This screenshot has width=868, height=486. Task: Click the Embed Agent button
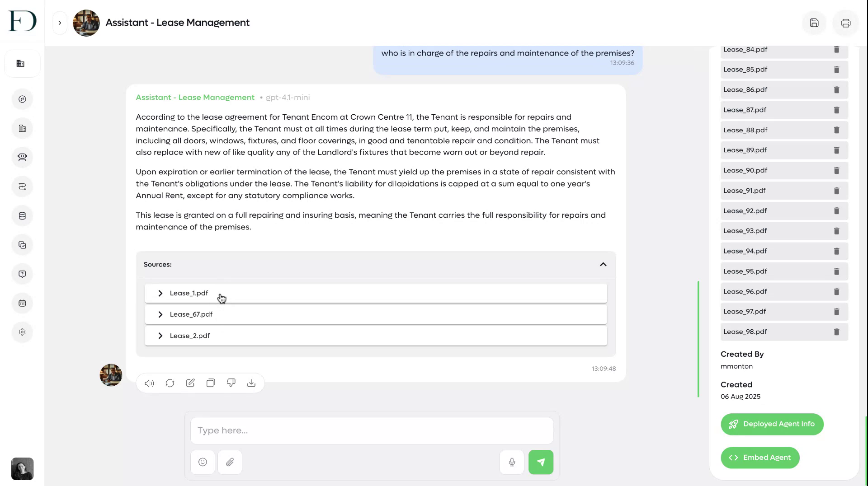[x=760, y=458]
